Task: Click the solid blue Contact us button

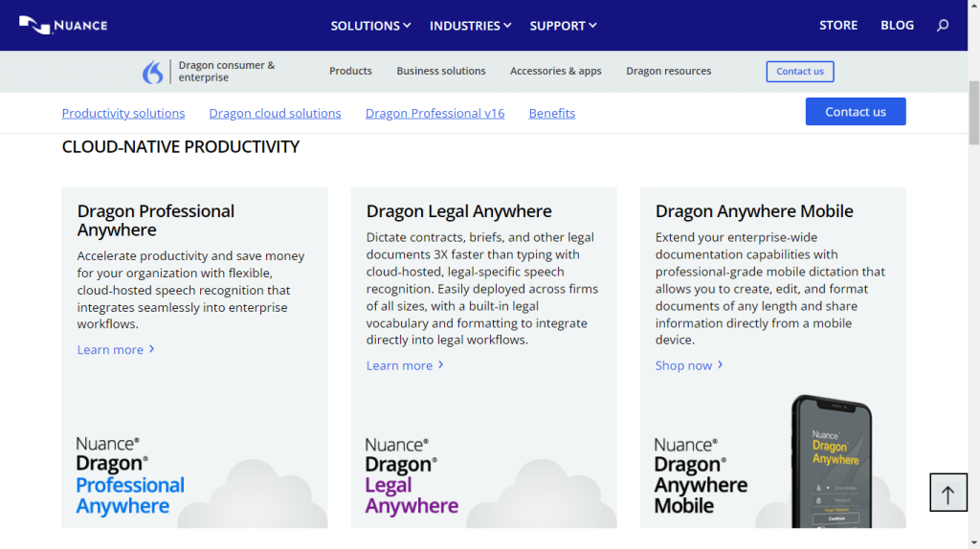Action: [856, 111]
